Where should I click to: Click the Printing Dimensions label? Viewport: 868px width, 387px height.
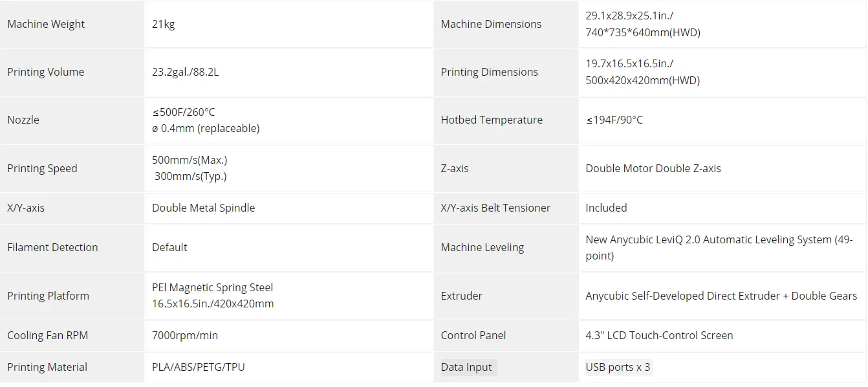[x=489, y=72]
